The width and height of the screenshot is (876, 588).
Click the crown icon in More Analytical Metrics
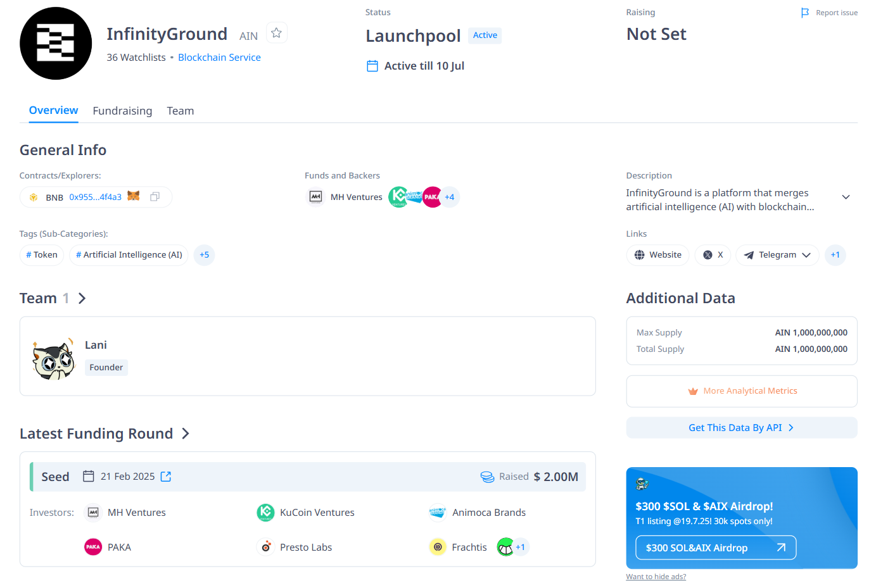(693, 391)
